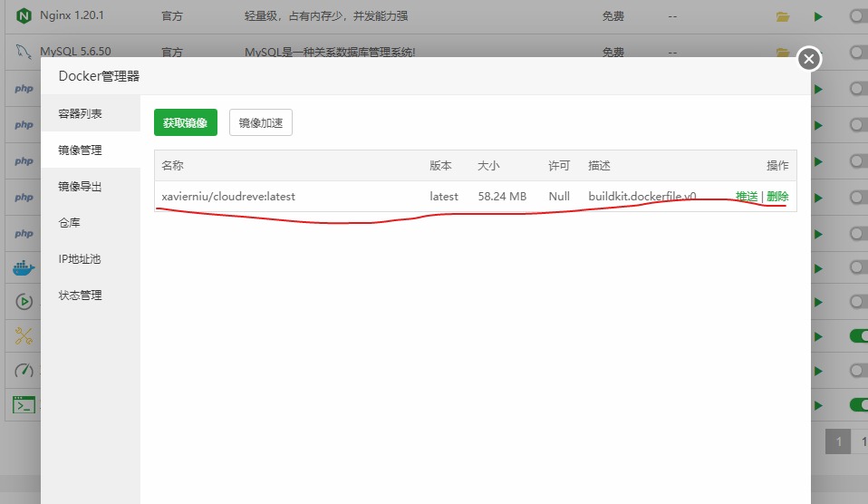The width and height of the screenshot is (868, 504).
Task: Click the green 获取镜像 button
Action: click(186, 122)
